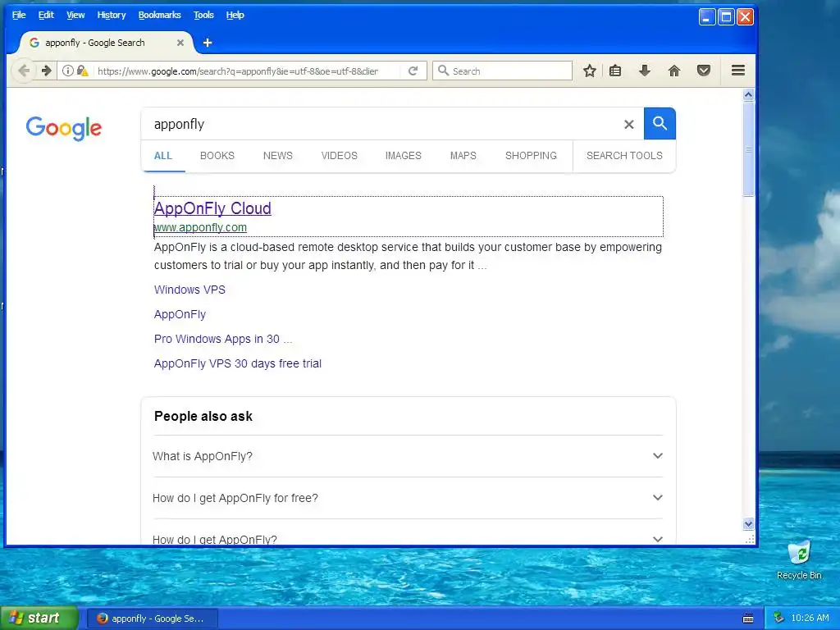Open the Downloads arrow icon
The height and width of the screenshot is (630, 840).
click(645, 71)
